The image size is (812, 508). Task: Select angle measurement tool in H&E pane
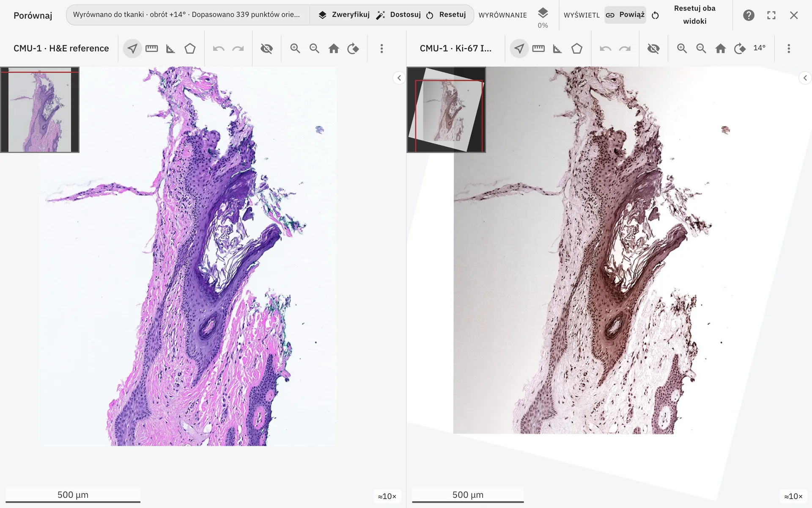tap(171, 49)
